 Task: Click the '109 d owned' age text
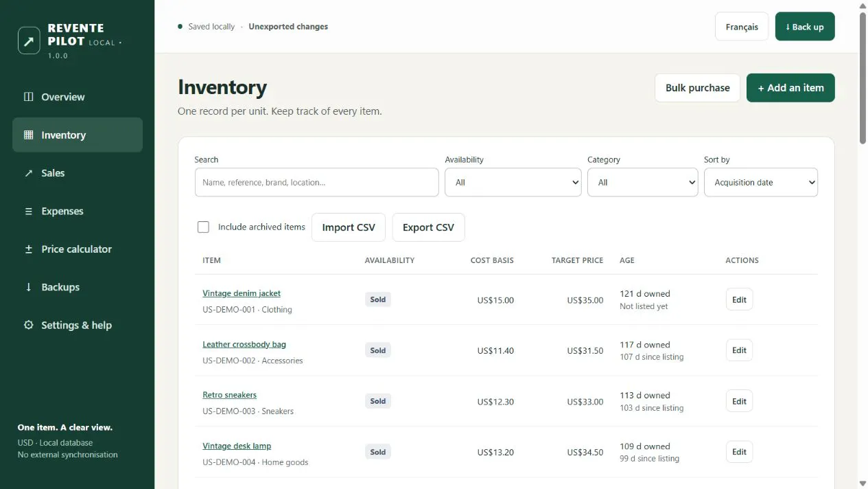pos(645,446)
